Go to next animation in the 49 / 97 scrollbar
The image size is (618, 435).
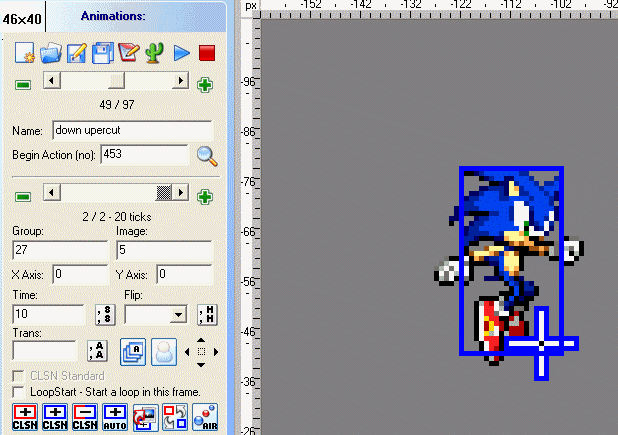pos(181,81)
